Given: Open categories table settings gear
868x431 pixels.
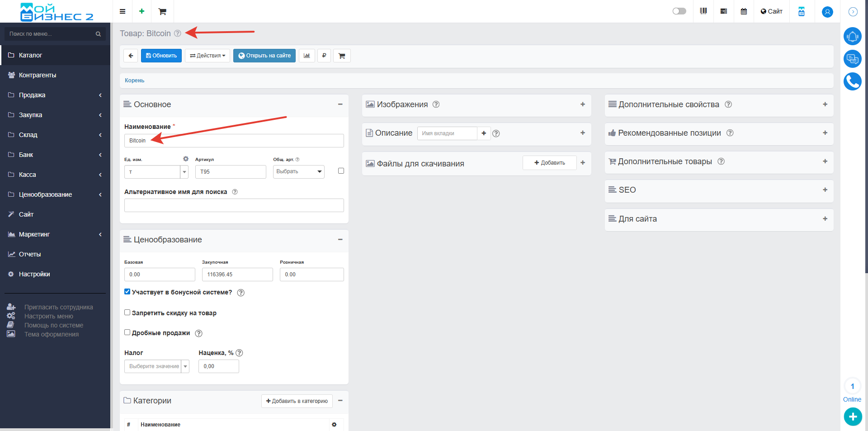Looking at the screenshot, I should (x=334, y=425).
